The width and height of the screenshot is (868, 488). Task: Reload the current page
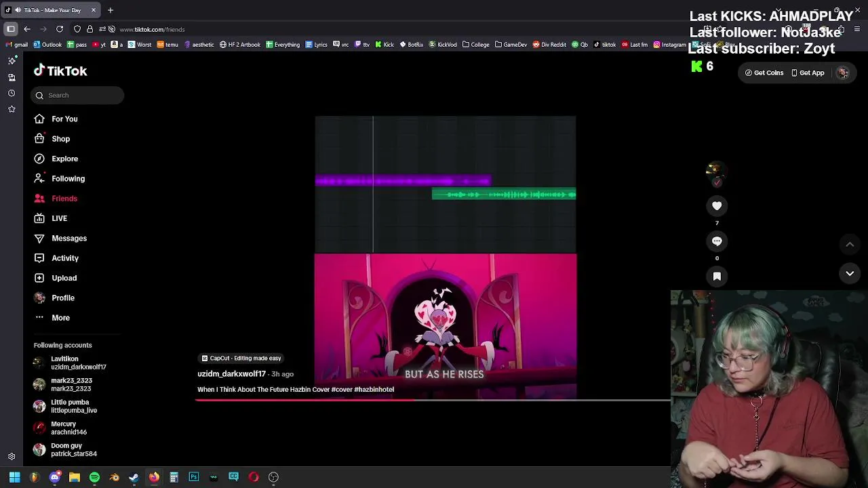click(60, 29)
